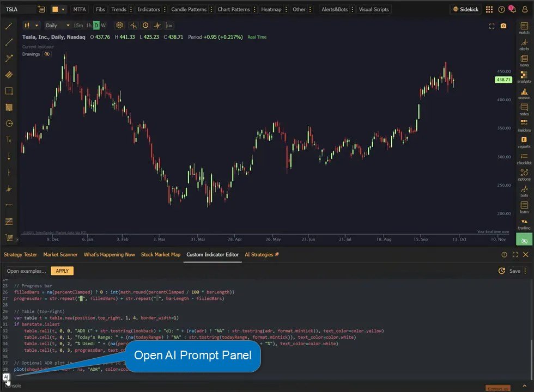Switch to W weekly timeframe
The image size is (534, 392).
(x=103, y=26)
